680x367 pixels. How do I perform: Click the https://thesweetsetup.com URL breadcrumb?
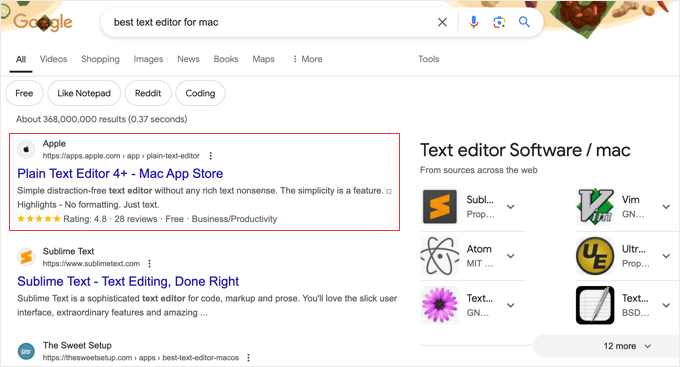(141, 357)
